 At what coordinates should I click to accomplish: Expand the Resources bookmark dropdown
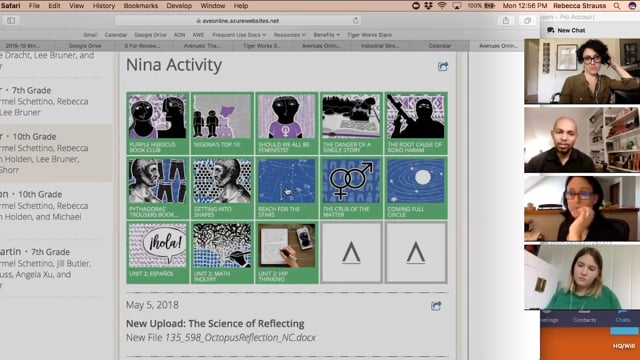point(289,35)
